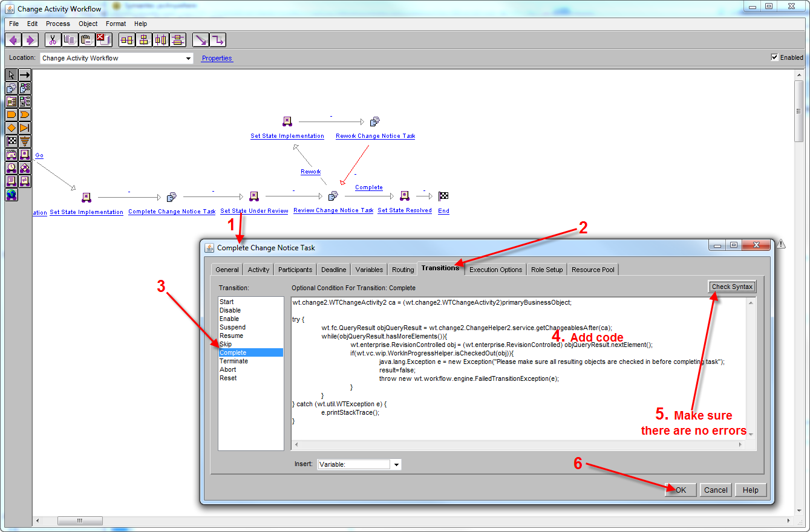Click the Cancel button
Screen dimensions: 810x532
716,490
